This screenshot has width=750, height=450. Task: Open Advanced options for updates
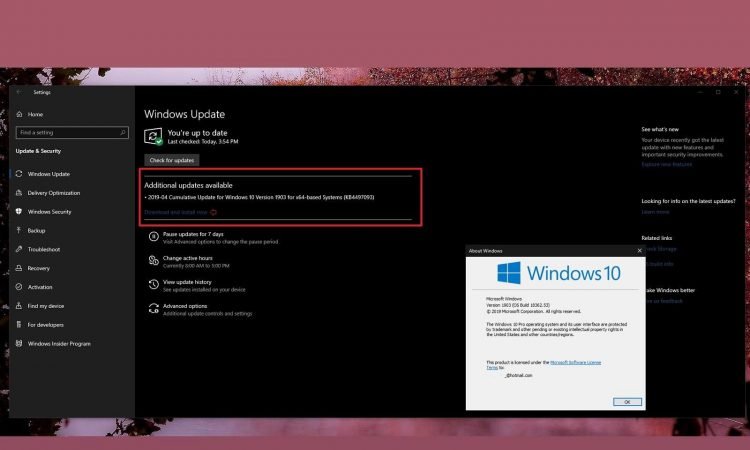coord(185,306)
